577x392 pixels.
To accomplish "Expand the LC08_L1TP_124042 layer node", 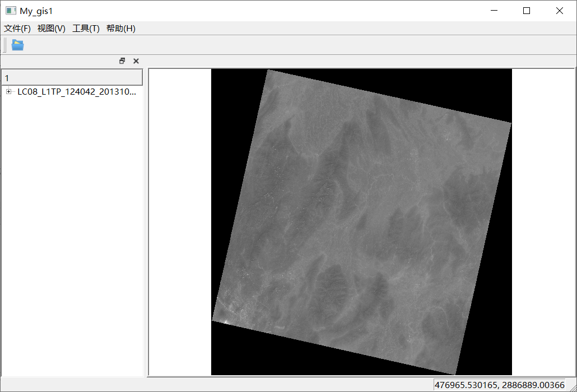I will [x=9, y=92].
